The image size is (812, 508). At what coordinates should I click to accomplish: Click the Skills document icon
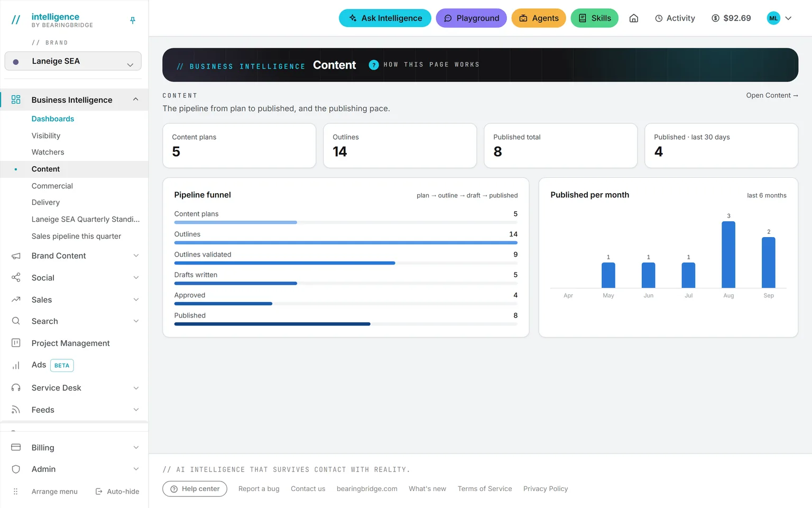tap(583, 18)
